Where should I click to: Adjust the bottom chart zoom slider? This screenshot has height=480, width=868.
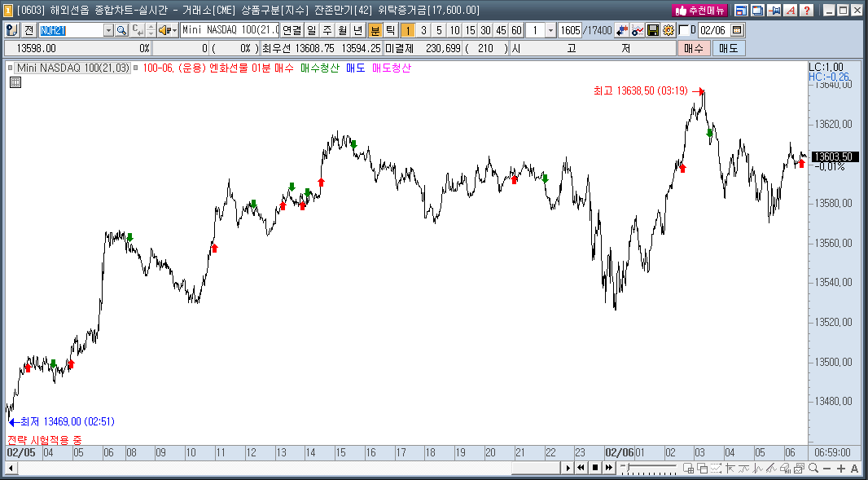coord(650,468)
